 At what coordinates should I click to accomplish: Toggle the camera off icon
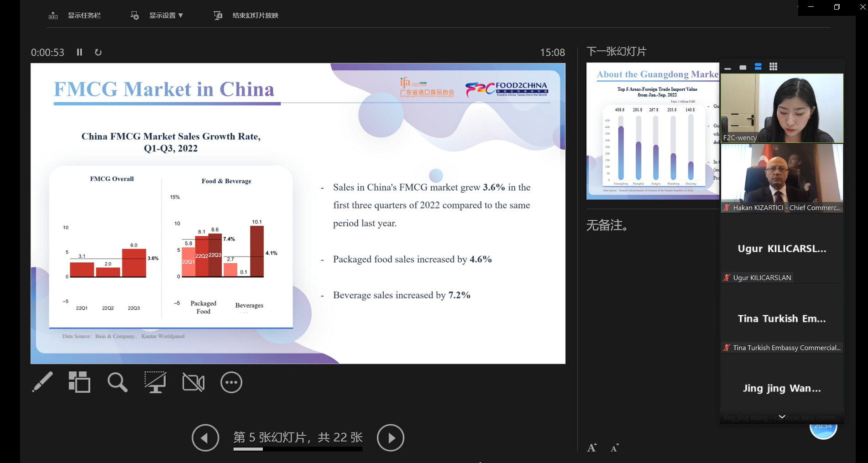[193, 382]
